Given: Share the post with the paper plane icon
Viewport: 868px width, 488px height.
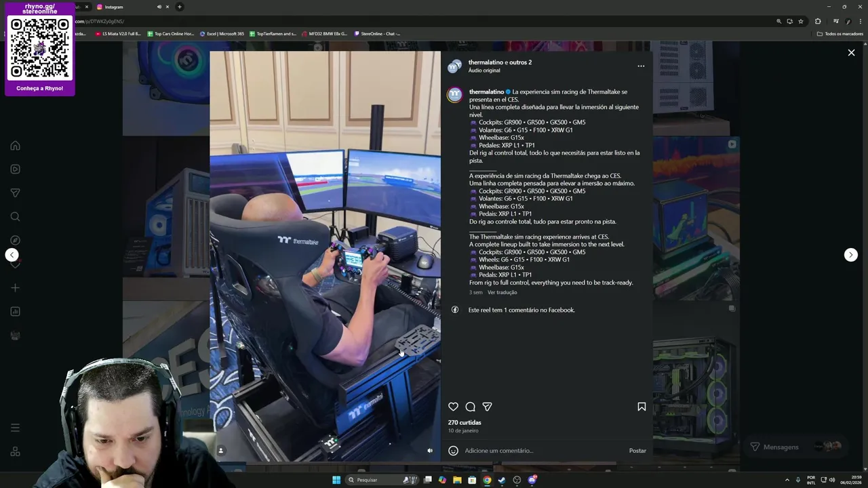Looking at the screenshot, I should click(x=487, y=407).
